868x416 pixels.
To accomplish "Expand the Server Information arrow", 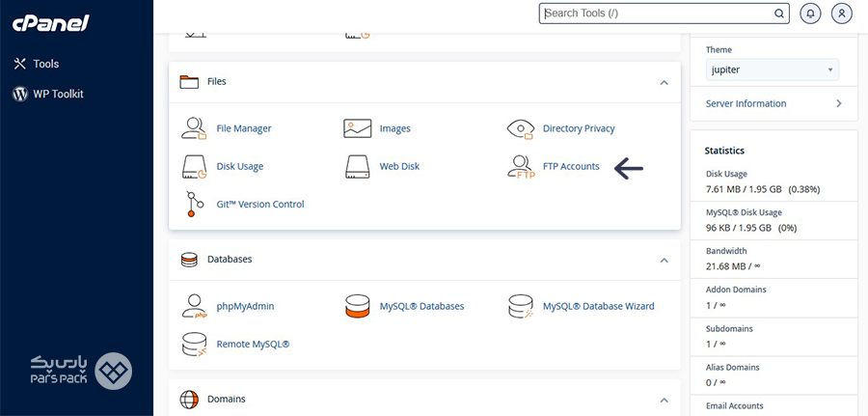I will (839, 103).
